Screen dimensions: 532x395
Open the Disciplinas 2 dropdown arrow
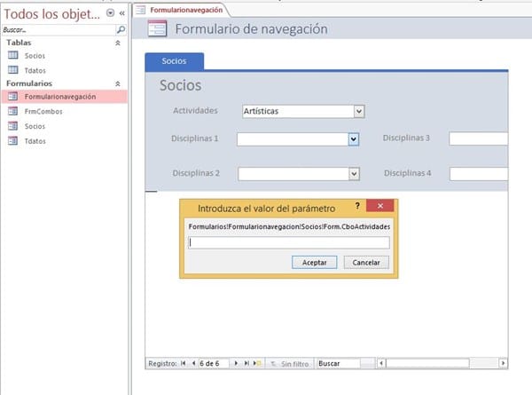354,174
